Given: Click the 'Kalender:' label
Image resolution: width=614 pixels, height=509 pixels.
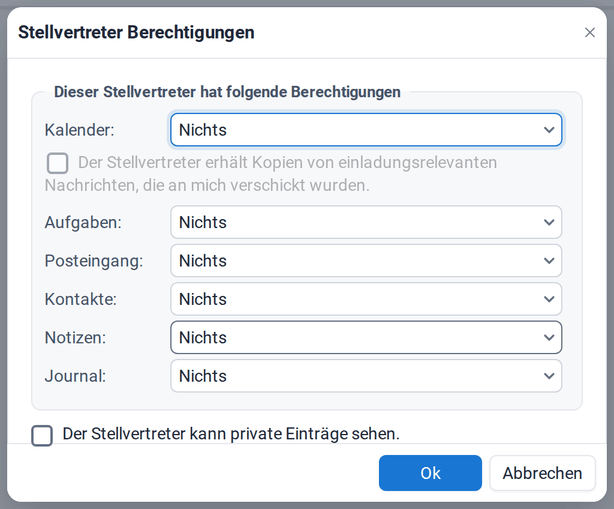Looking at the screenshot, I should pos(79,130).
